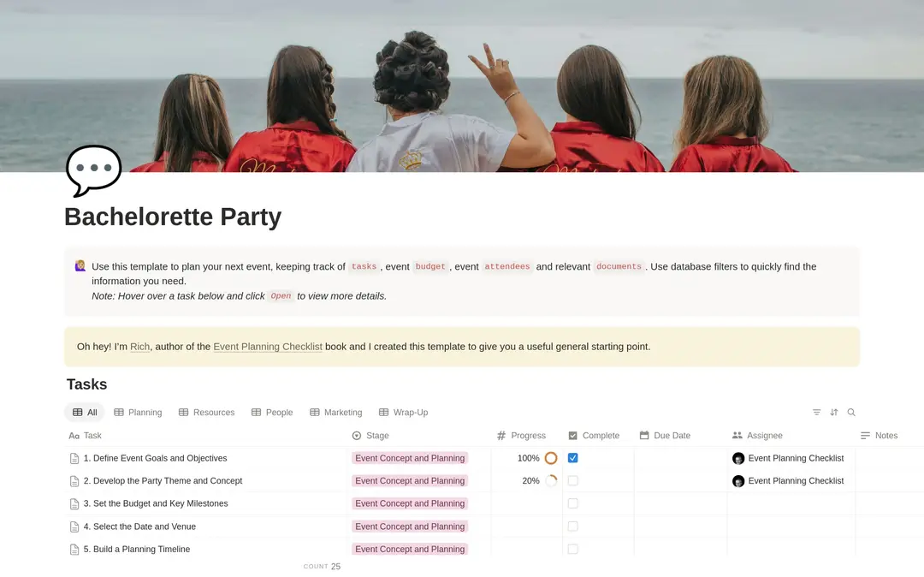Switch to the People view tab

click(x=272, y=413)
